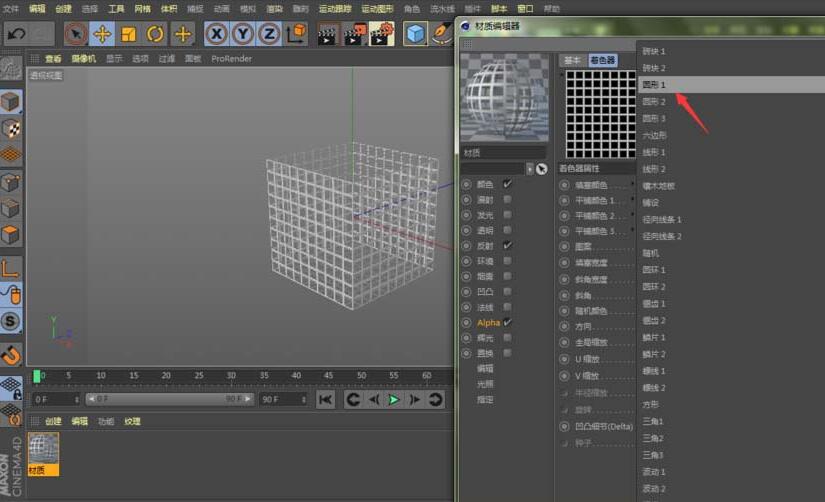Screen dimensions: 825x502
Task: Click the Make Editable cube icon in left sidebar
Action: click(x=11, y=102)
